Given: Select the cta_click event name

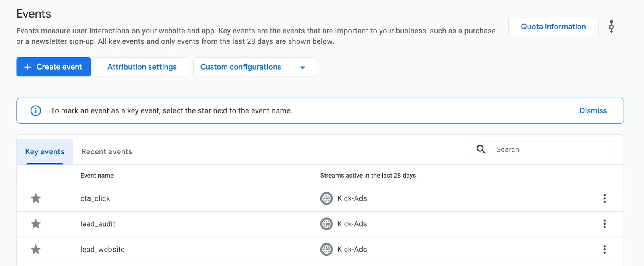Looking at the screenshot, I should point(95,198).
